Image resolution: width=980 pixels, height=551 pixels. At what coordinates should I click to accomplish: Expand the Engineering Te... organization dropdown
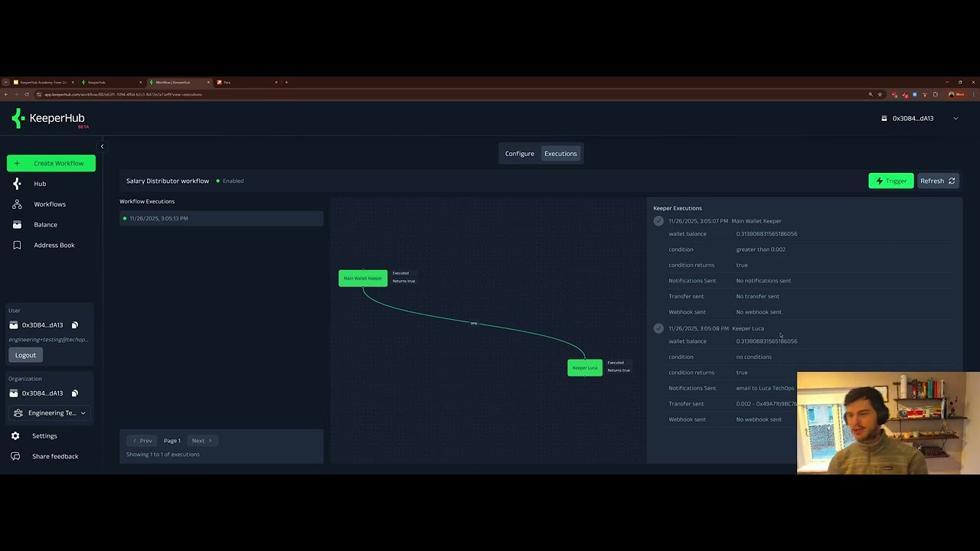click(51, 413)
